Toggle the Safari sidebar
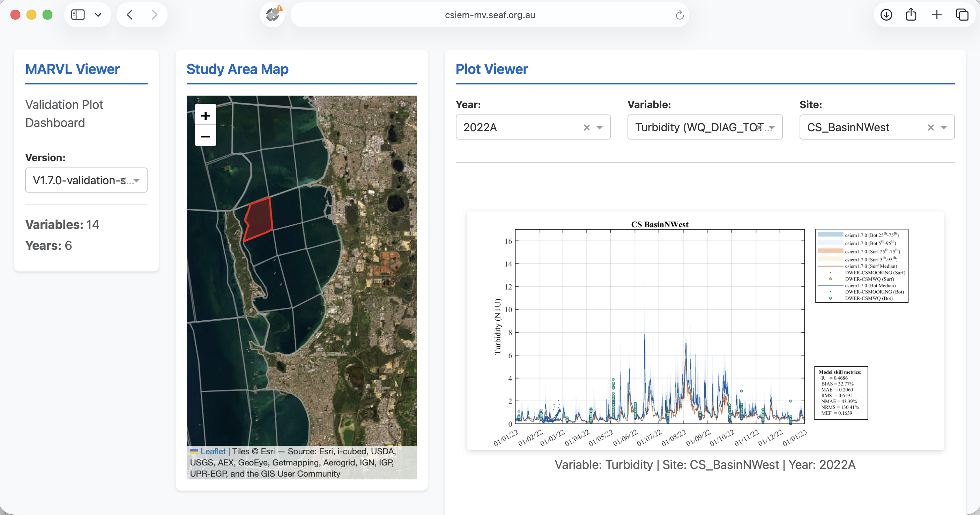980x515 pixels. tap(77, 15)
